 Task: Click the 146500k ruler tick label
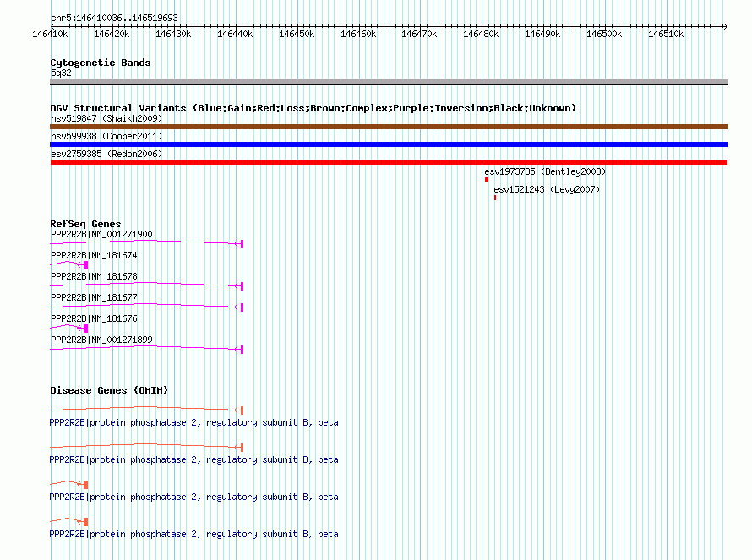pyautogui.click(x=604, y=34)
